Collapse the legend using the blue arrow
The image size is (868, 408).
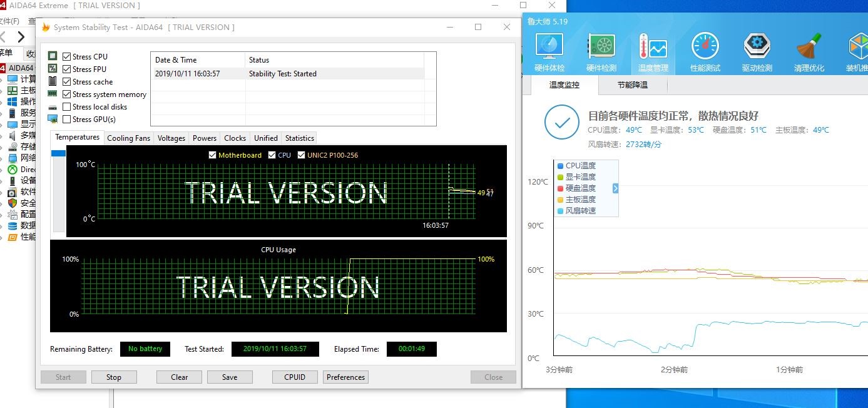pos(615,188)
